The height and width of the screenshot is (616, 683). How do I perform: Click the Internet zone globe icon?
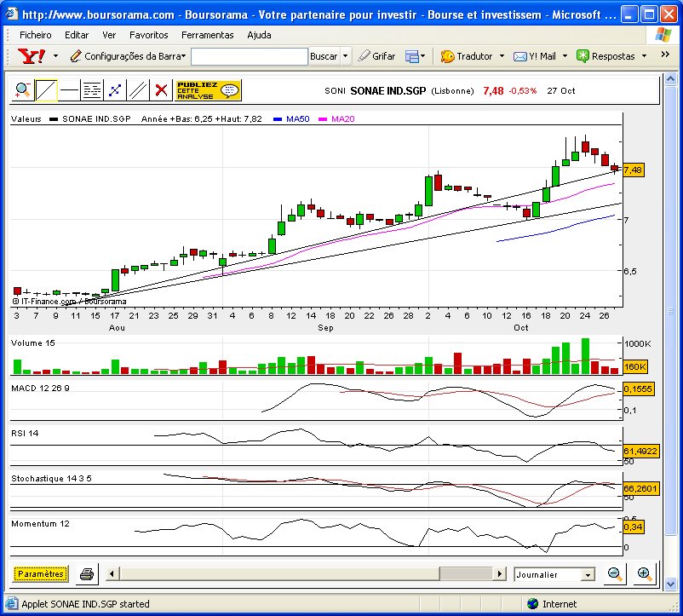click(532, 604)
